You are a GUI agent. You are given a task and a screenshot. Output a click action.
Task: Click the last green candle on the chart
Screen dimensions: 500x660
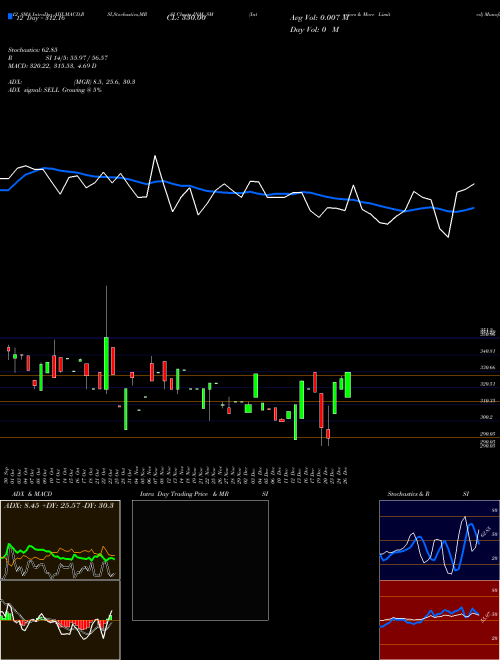tap(348, 385)
